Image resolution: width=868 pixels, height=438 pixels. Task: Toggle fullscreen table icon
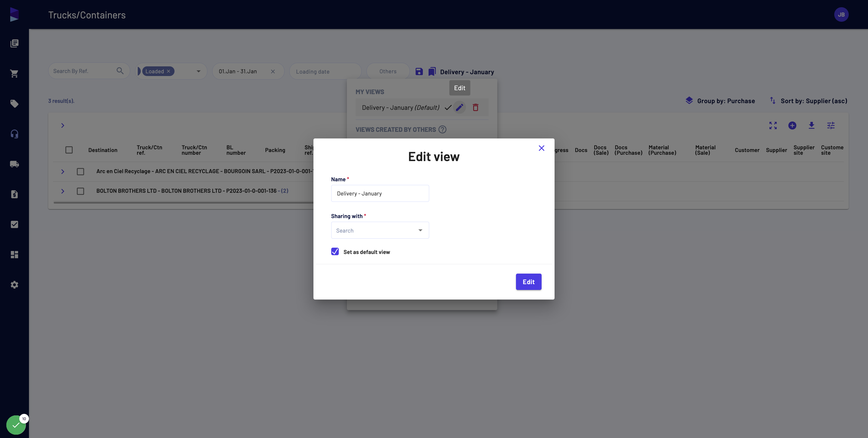pyautogui.click(x=773, y=125)
